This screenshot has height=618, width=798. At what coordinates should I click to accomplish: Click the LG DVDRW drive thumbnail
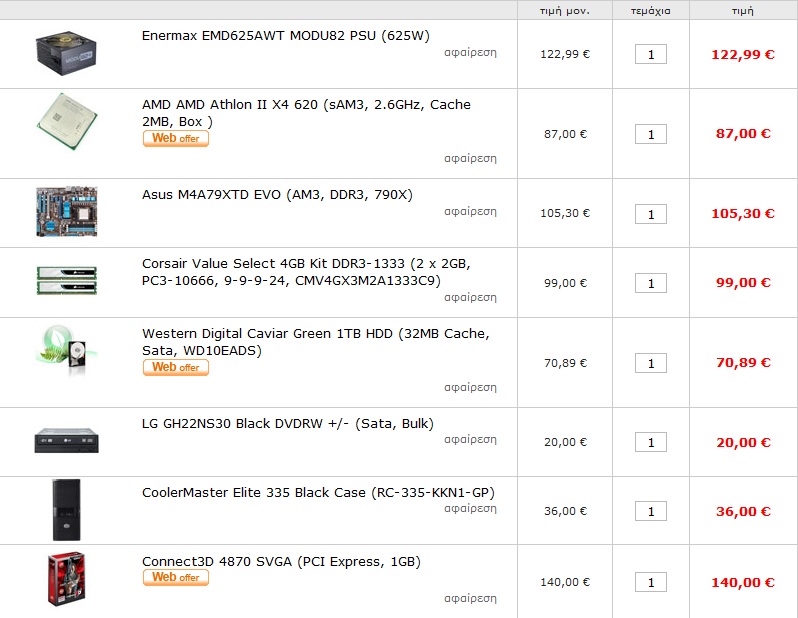tap(67, 441)
